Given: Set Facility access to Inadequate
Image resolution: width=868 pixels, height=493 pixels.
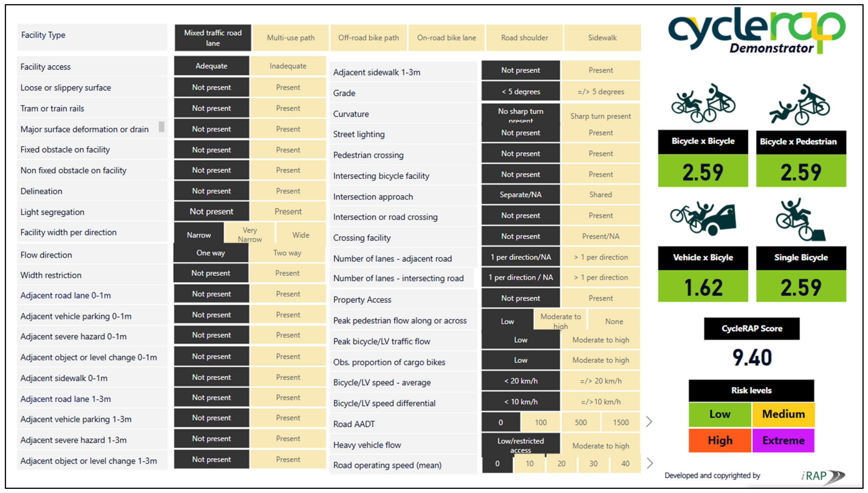Looking at the screenshot, I should (x=288, y=66).
